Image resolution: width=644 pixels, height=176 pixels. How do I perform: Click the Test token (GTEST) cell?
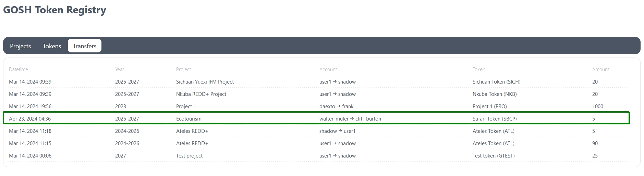click(493, 156)
